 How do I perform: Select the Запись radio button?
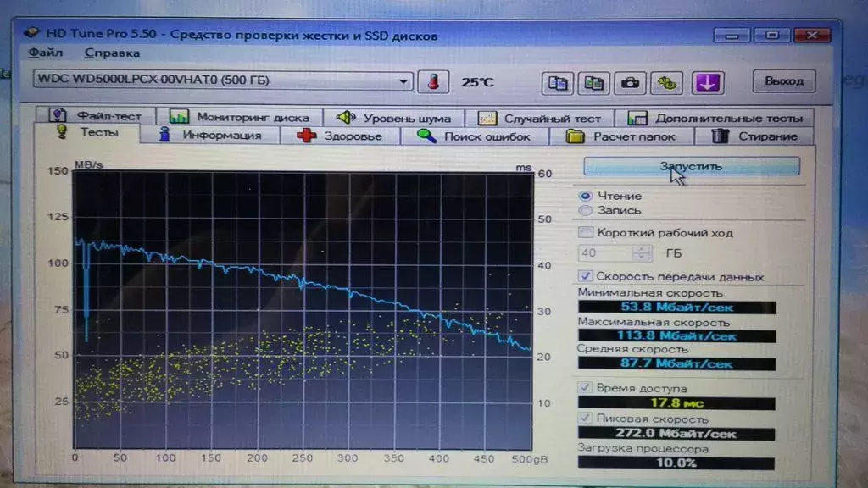tap(585, 210)
